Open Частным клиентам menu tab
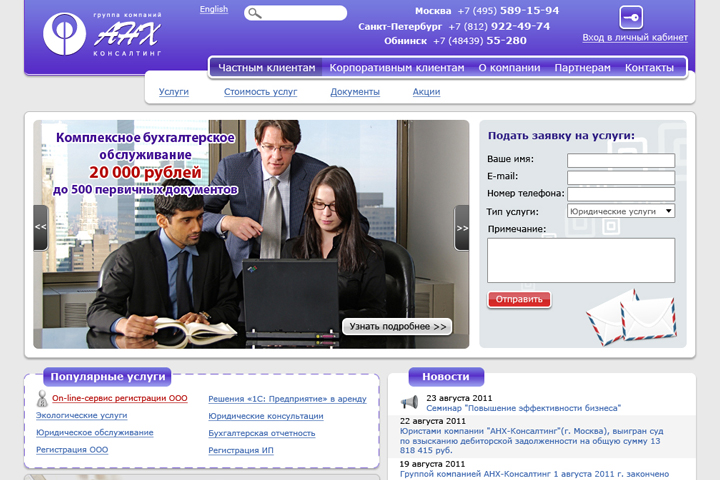This screenshot has height=480, width=720. [x=266, y=68]
